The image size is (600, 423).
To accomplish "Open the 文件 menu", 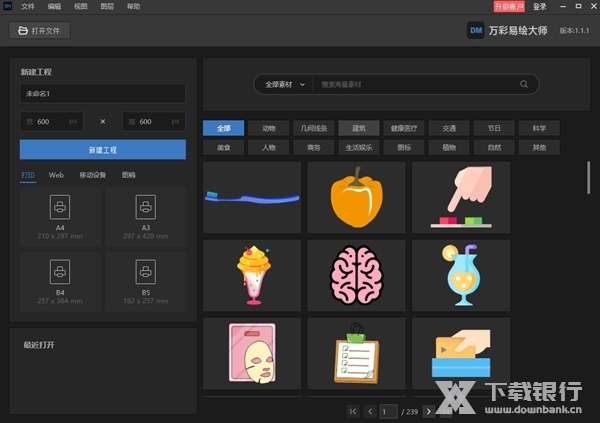I will tap(28, 6).
